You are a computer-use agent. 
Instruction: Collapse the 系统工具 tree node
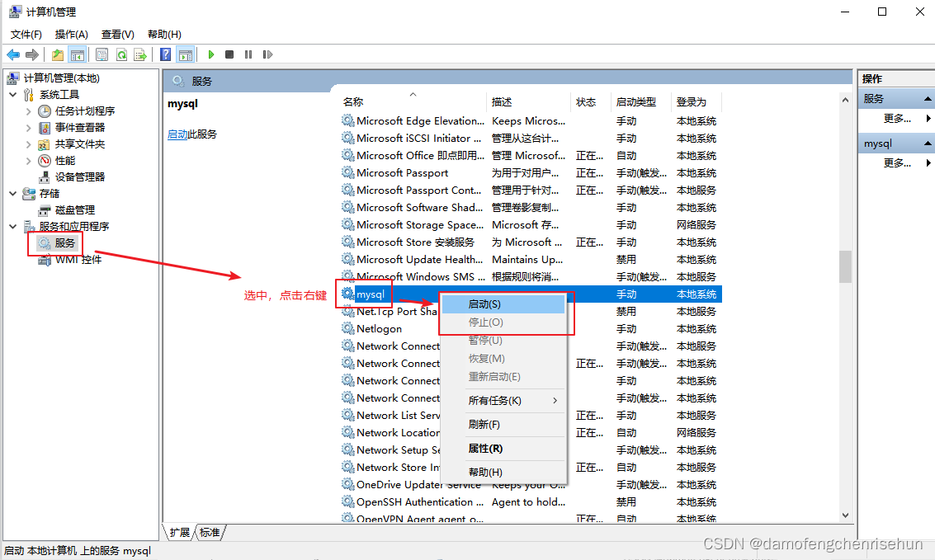pyautogui.click(x=12, y=94)
